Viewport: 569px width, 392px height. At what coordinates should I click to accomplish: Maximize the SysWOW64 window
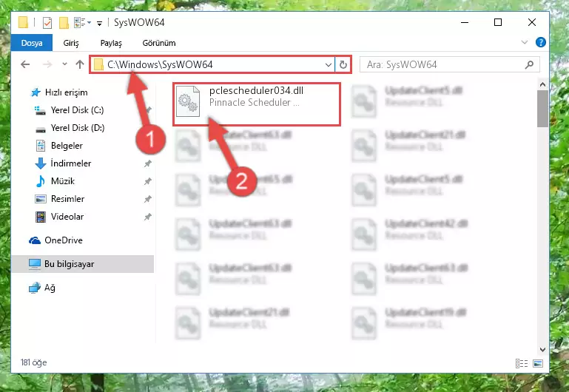[498, 22]
